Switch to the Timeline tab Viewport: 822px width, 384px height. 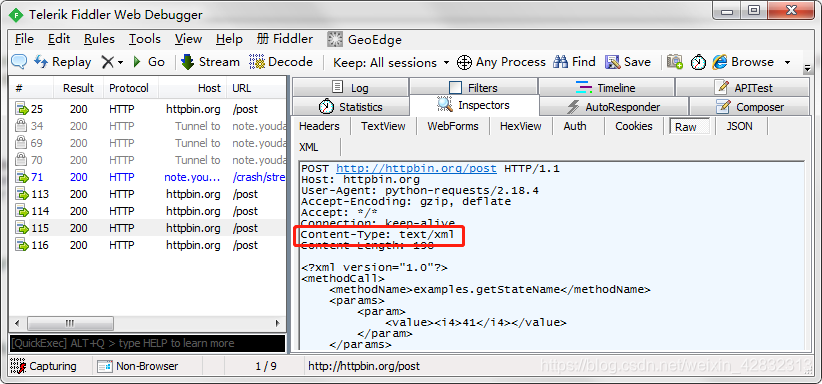pyautogui.click(x=606, y=88)
